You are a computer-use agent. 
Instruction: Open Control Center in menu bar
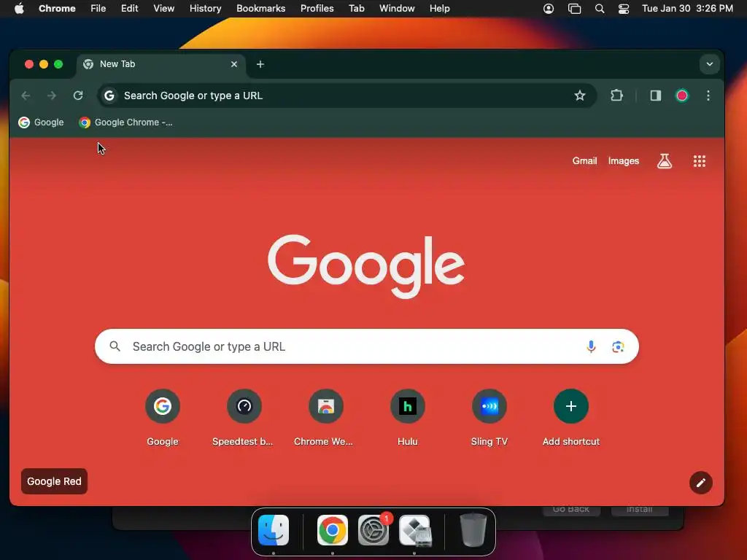coord(624,9)
